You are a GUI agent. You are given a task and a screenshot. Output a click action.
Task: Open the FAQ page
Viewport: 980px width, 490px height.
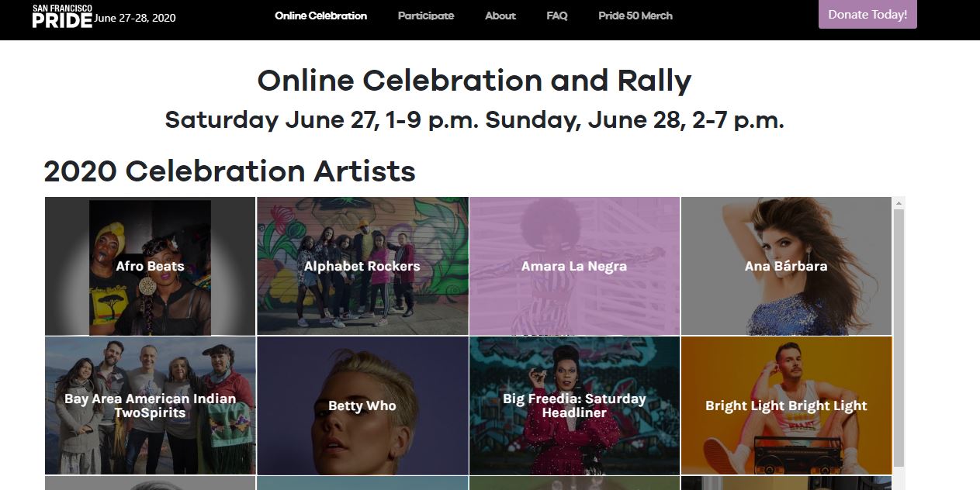pos(557,16)
